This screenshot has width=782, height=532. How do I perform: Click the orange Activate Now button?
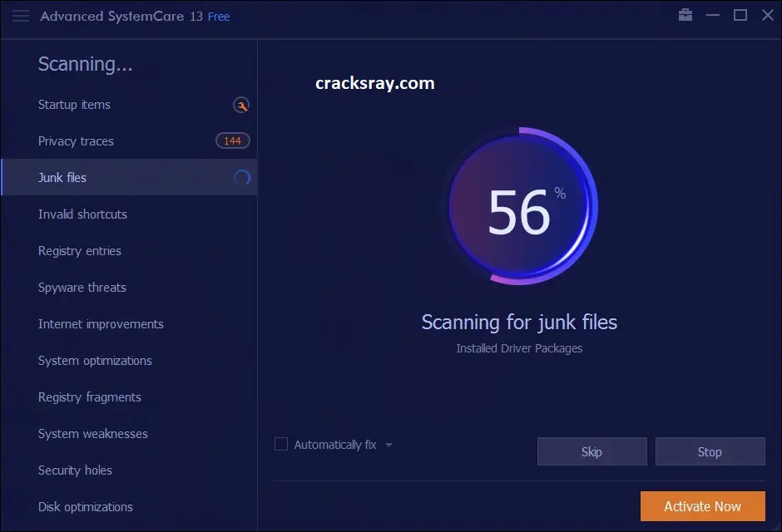tap(703, 506)
